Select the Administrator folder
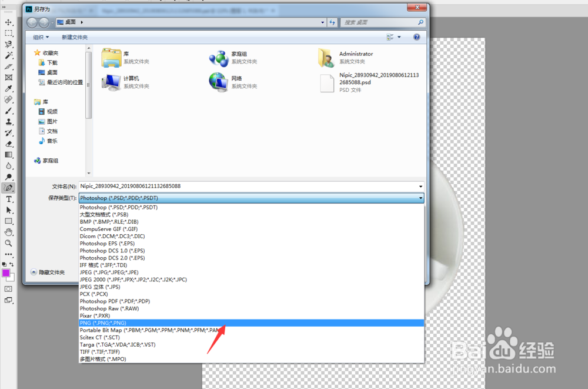This screenshot has height=389, width=588. tap(346, 58)
